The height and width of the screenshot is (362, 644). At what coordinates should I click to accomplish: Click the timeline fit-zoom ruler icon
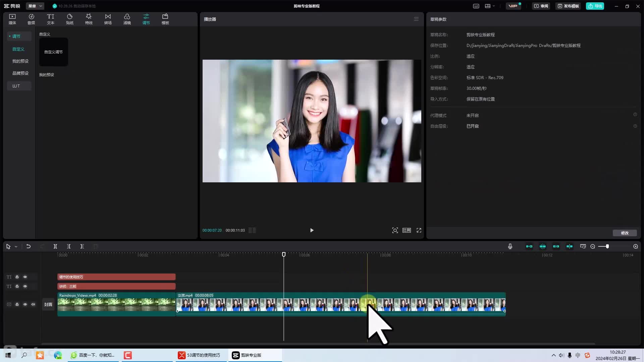(583, 246)
